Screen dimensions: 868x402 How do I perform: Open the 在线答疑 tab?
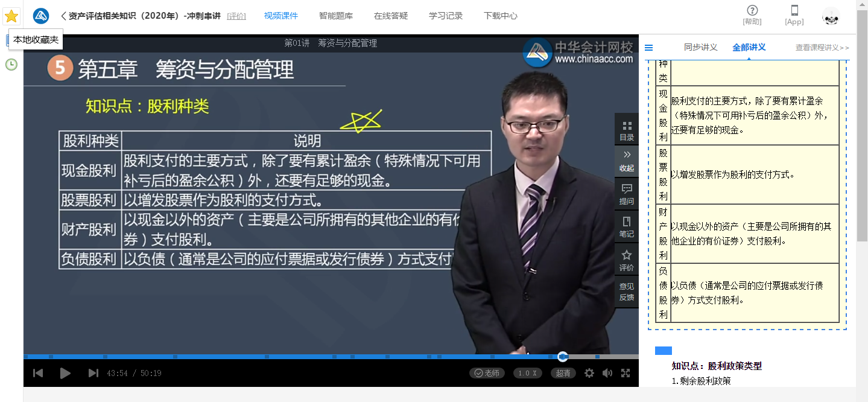[391, 16]
